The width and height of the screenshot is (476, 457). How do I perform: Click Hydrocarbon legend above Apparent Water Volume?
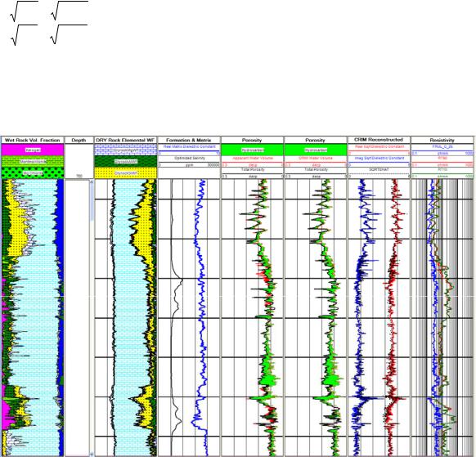(x=252, y=150)
